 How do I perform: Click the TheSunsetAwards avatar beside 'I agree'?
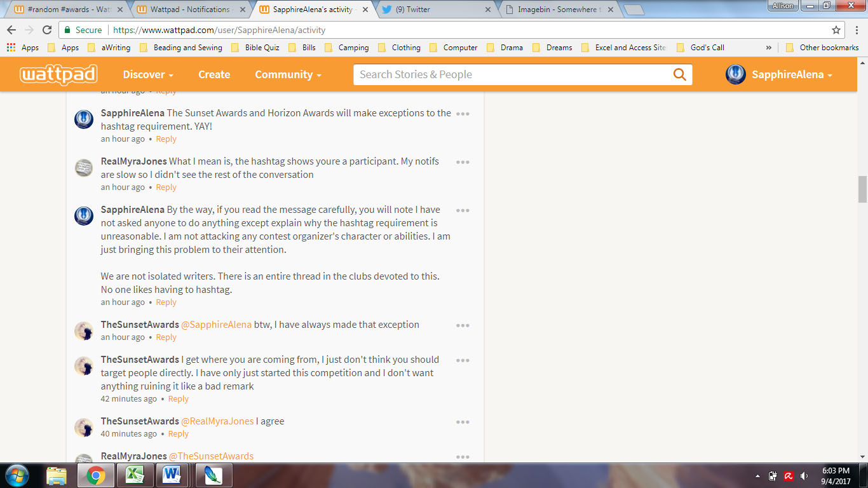click(84, 428)
